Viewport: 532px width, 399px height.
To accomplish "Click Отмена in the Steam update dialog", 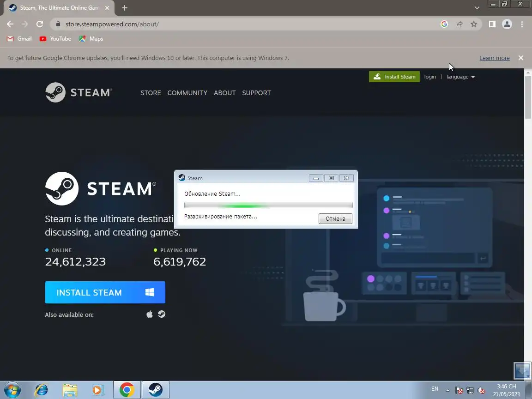I will [335, 218].
